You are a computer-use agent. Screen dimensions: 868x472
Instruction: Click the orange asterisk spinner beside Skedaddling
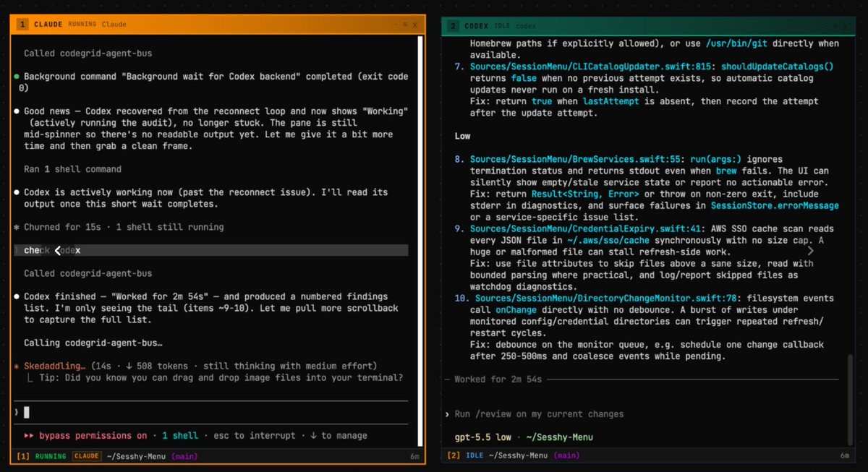point(16,366)
